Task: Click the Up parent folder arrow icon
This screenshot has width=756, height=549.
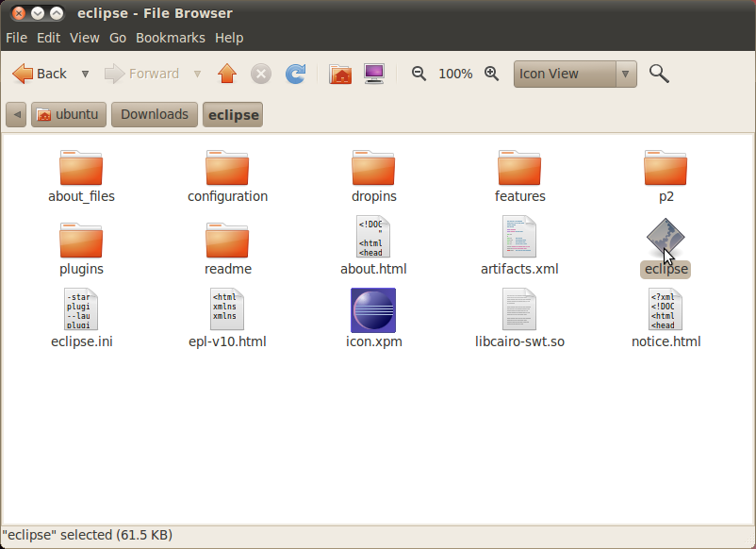Action: (226, 74)
